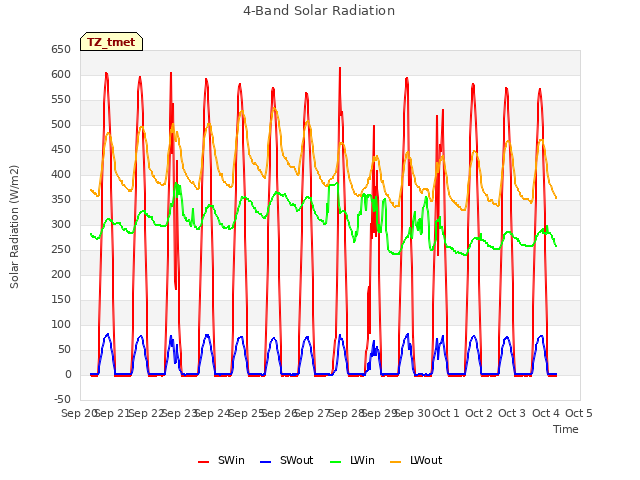This screenshot has width=640, height=480.
Task: Click the 250 y-axis tick label
Action: pyautogui.click(x=61, y=249)
